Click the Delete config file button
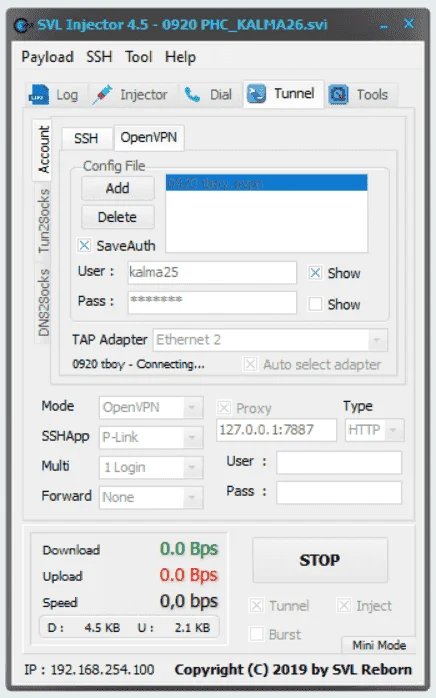The height and width of the screenshot is (698, 436). (x=118, y=217)
